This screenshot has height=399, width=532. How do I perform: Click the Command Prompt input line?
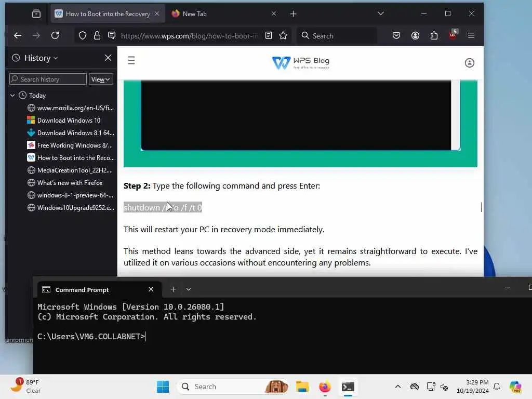click(x=91, y=337)
